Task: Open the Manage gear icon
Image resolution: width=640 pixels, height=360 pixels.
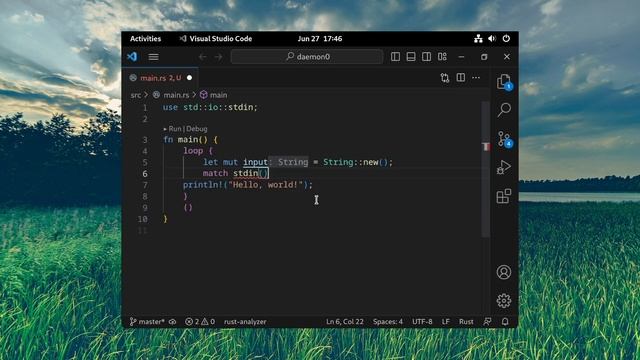Action: click(504, 300)
